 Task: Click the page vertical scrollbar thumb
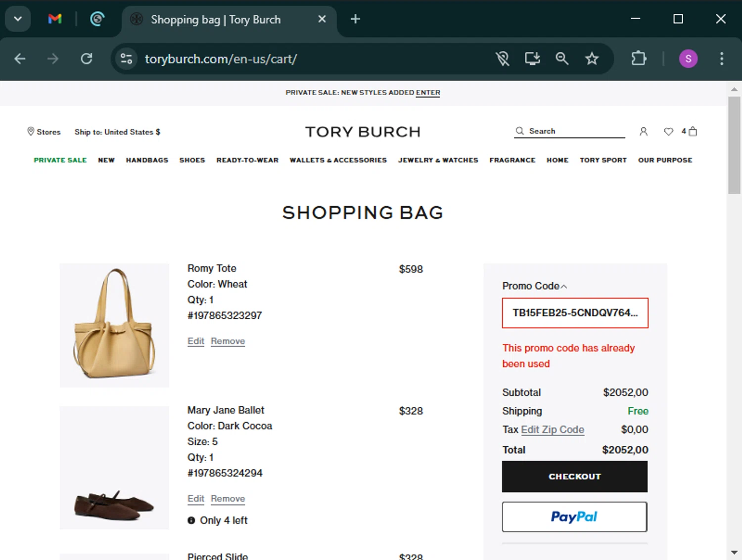(734, 145)
